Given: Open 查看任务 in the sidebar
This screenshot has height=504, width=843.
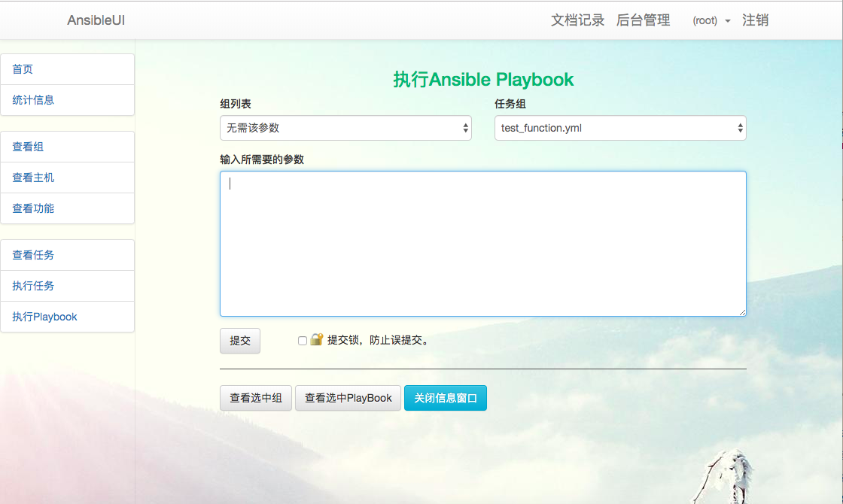Looking at the screenshot, I should (67, 255).
